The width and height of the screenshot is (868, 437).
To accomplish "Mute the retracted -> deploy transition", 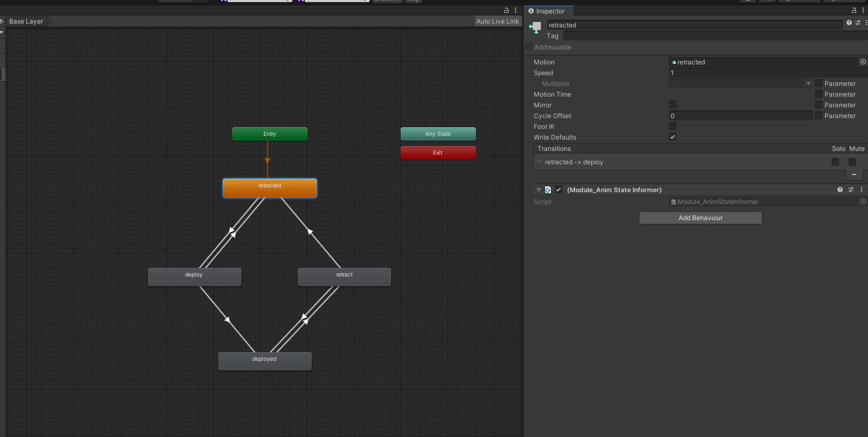I will coord(852,162).
